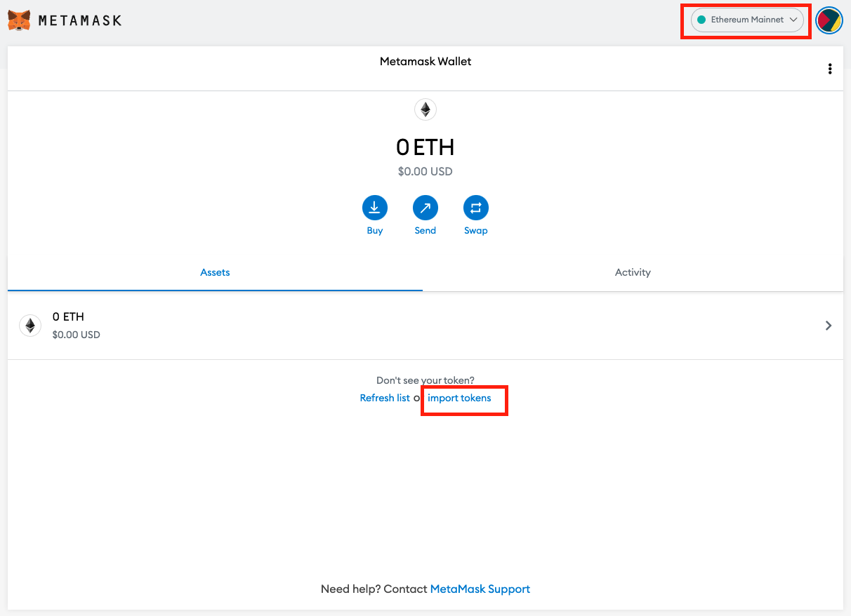Expand the Ethereum Mainnet network dropdown
This screenshot has height=616, width=851.
pos(747,20)
